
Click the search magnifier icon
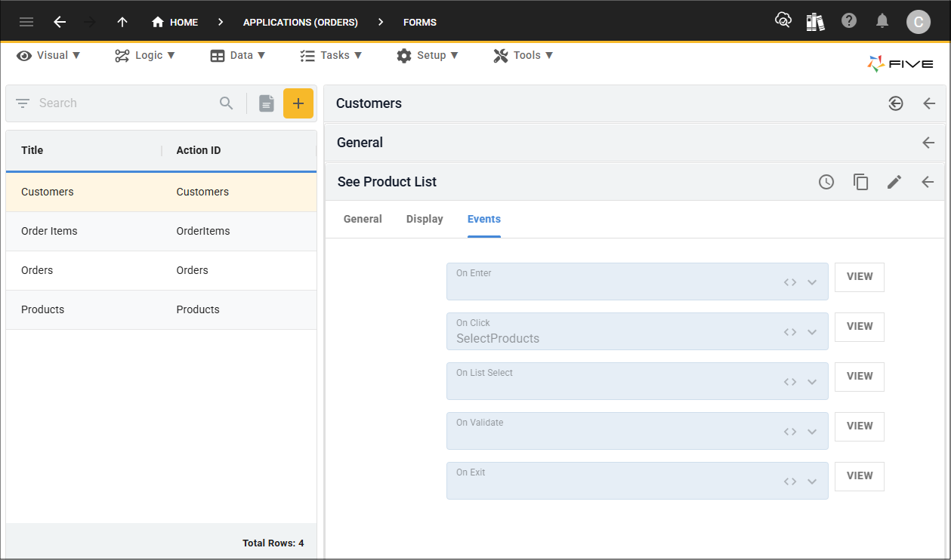[x=227, y=103]
